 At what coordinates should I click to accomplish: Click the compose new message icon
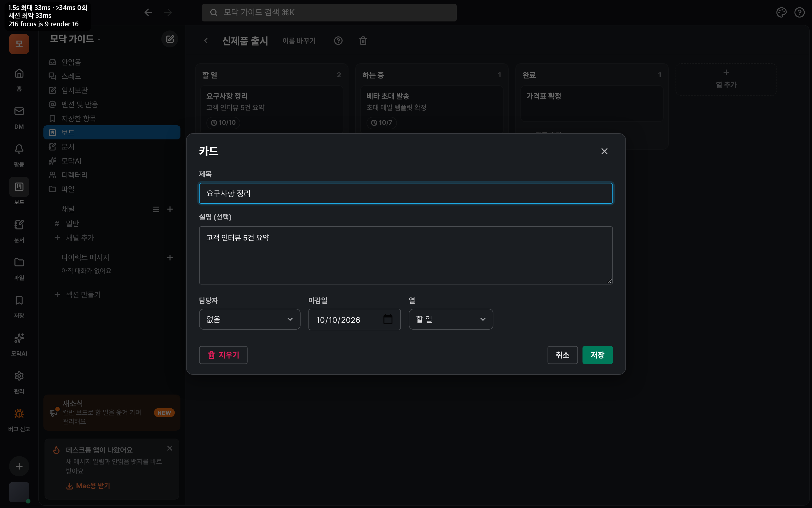click(170, 39)
